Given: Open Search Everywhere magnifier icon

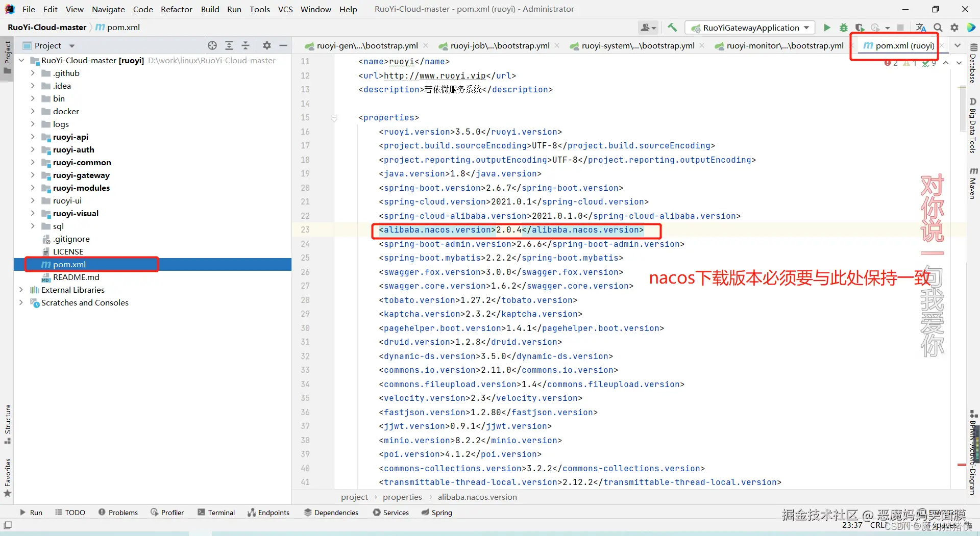Looking at the screenshot, I should (x=938, y=28).
